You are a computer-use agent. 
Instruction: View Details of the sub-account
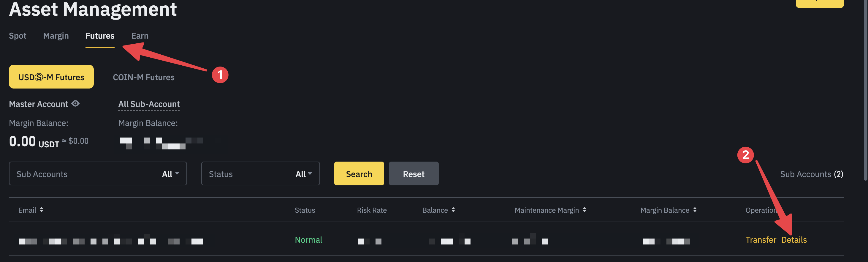(794, 240)
